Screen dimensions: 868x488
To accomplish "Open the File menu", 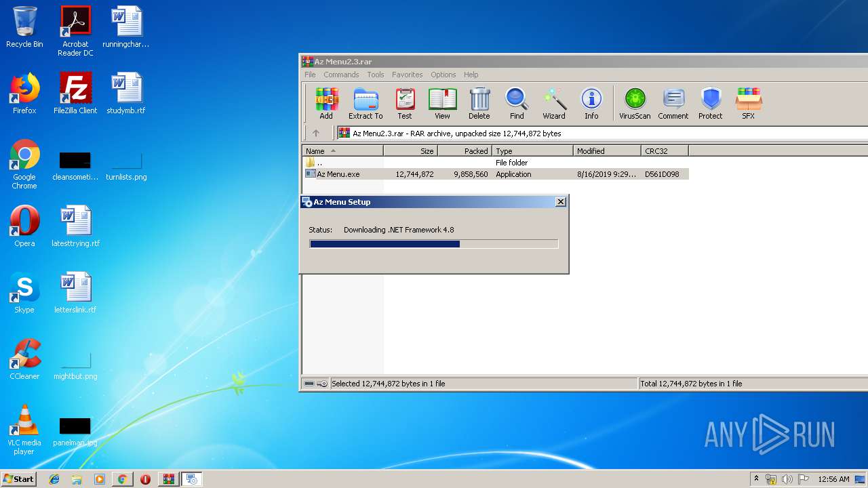I will coord(310,75).
